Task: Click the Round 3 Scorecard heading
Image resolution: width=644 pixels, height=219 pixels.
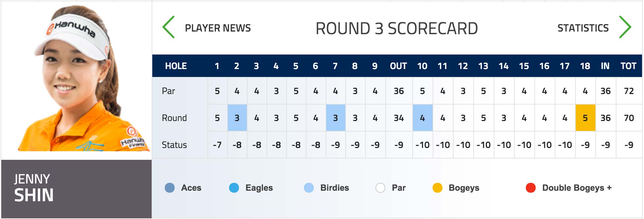Action: pos(397,29)
